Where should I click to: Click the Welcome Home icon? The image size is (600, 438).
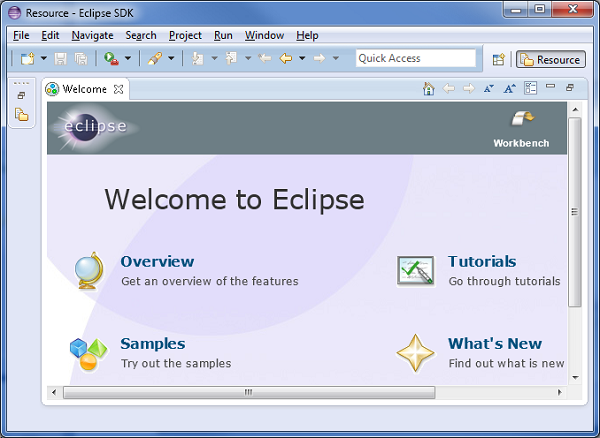pos(429,89)
